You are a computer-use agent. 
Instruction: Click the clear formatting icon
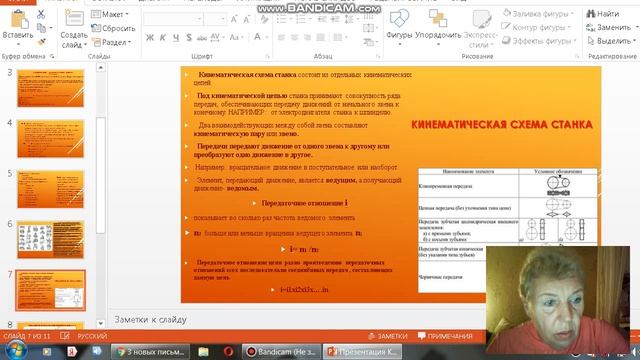(x=264, y=19)
